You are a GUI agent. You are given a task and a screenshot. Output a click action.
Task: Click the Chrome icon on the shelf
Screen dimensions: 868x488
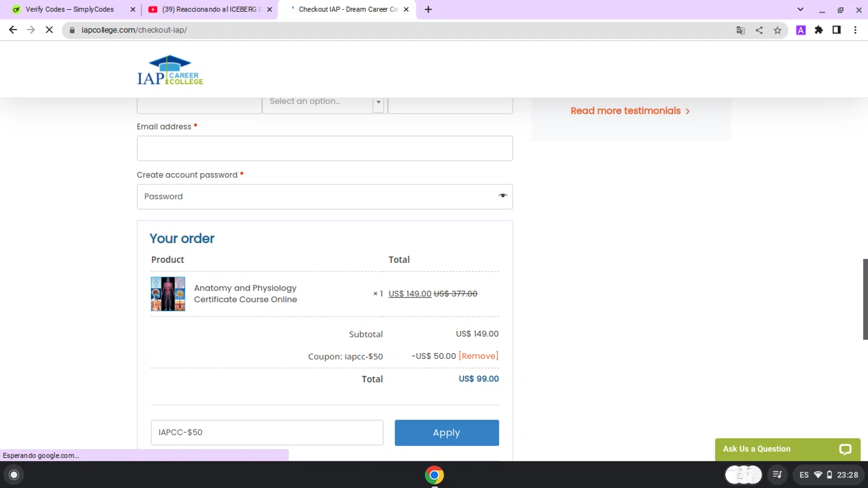click(434, 475)
